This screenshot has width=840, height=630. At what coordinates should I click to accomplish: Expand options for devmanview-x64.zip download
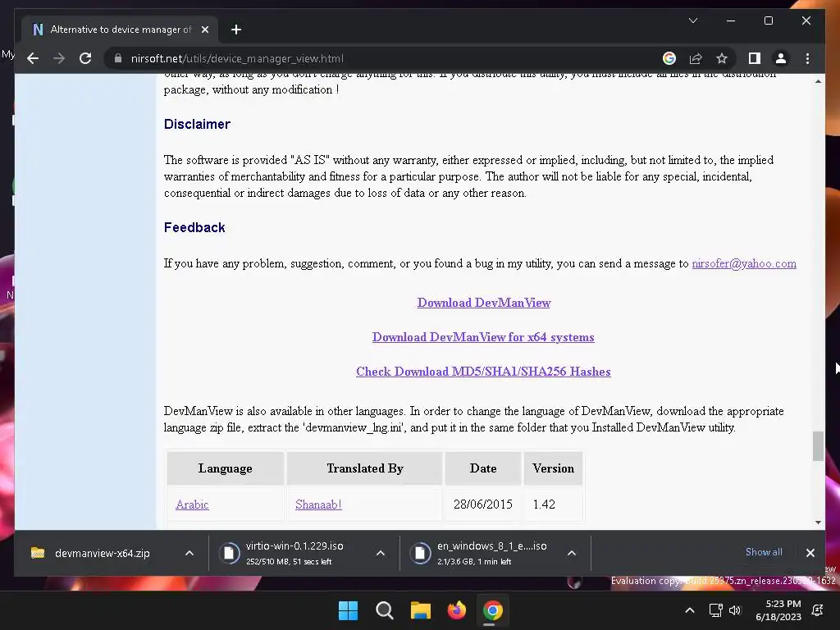tap(189, 554)
